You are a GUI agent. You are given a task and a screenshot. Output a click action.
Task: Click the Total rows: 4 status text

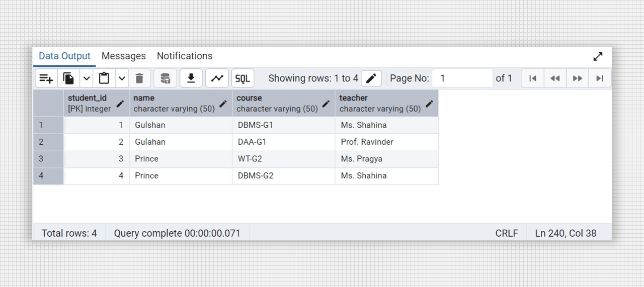pos(69,233)
